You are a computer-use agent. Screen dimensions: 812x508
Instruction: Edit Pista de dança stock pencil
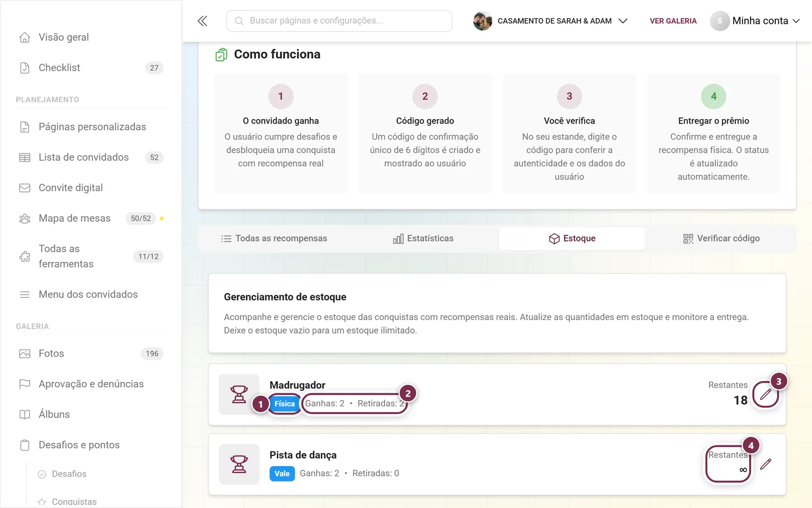point(766,465)
